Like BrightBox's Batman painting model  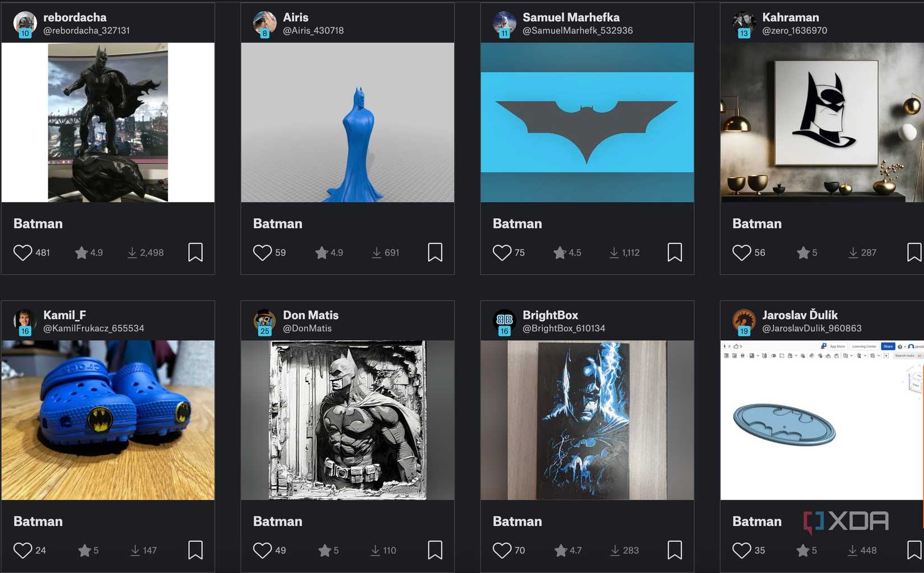pos(502,551)
